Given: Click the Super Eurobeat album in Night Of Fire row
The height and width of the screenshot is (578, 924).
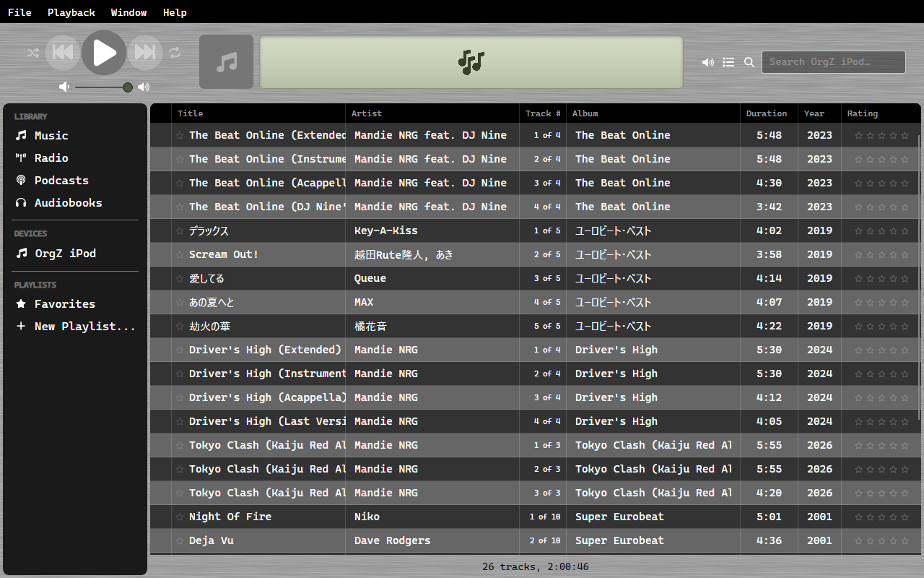Looking at the screenshot, I should point(619,517).
